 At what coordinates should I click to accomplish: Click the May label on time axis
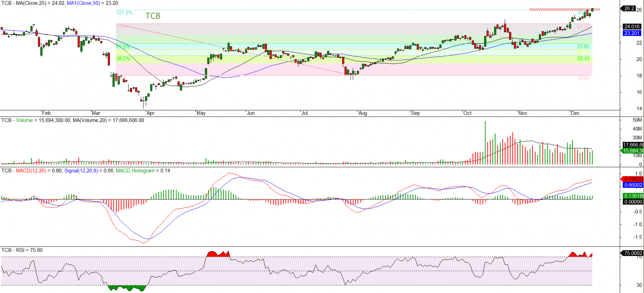201,113
